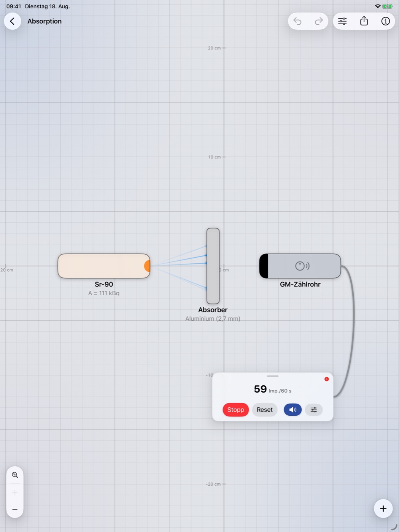Zoom in with the greyed plus button
The width and height of the screenshot is (399, 532).
point(15,492)
